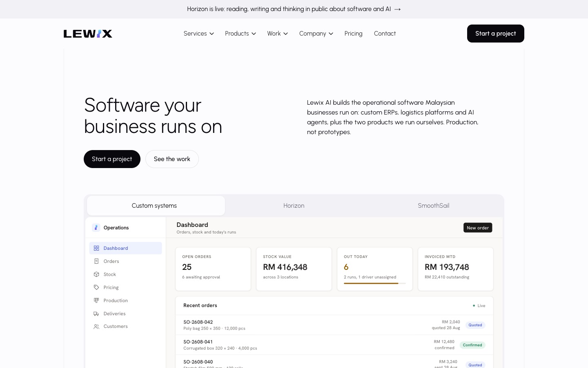Click the Dashboard page title
Image resolution: width=588 pixels, height=368 pixels.
192,225
